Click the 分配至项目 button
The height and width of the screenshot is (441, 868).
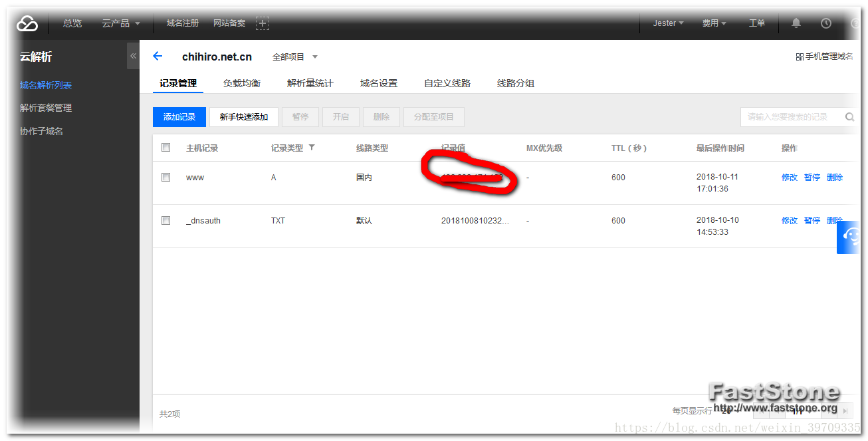pyautogui.click(x=434, y=117)
